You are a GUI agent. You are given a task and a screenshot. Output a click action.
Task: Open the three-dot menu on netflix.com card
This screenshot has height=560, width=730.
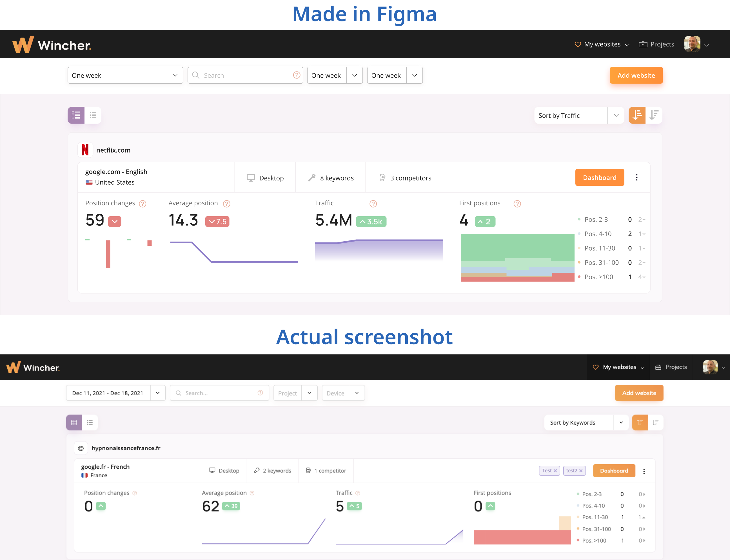point(637,177)
